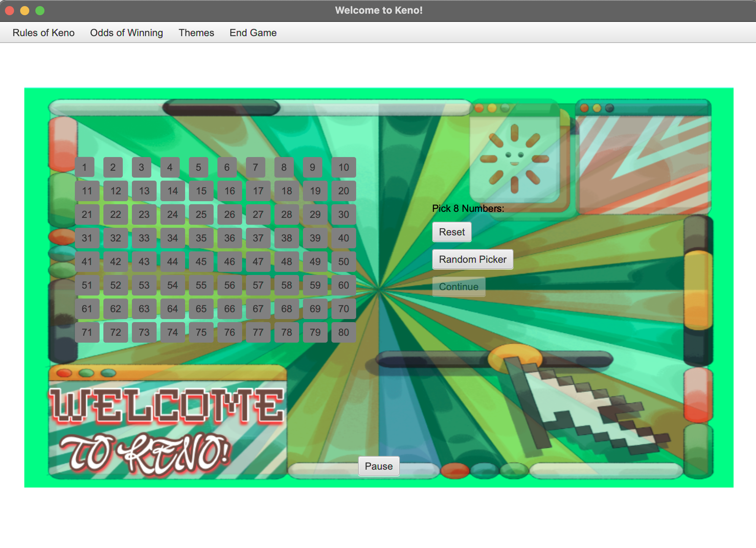The width and height of the screenshot is (756, 548).
Task: Select number 71 in the bottom row
Action: point(87,332)
